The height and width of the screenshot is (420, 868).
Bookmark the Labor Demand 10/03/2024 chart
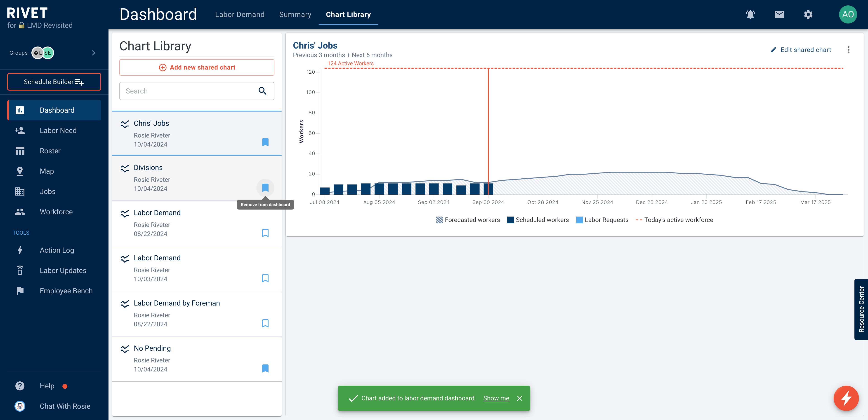[265, 278]
